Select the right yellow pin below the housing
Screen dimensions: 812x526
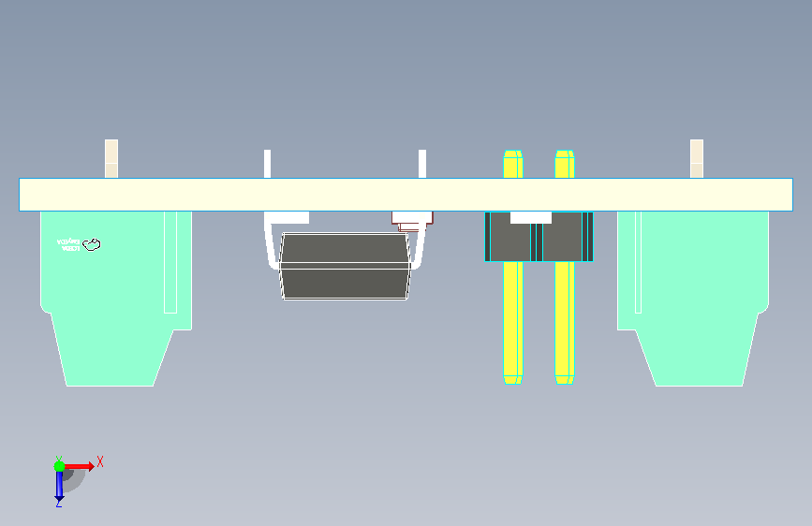[x=565, y=323]
